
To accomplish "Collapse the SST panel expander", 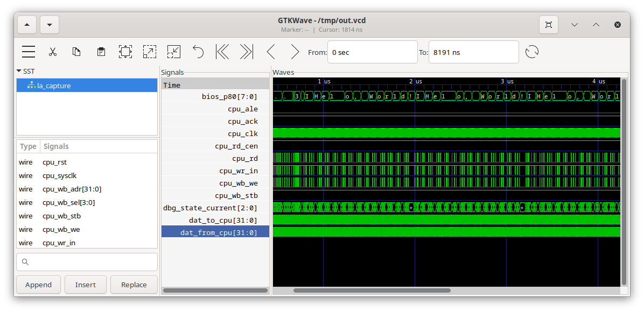I will (19, 71).
